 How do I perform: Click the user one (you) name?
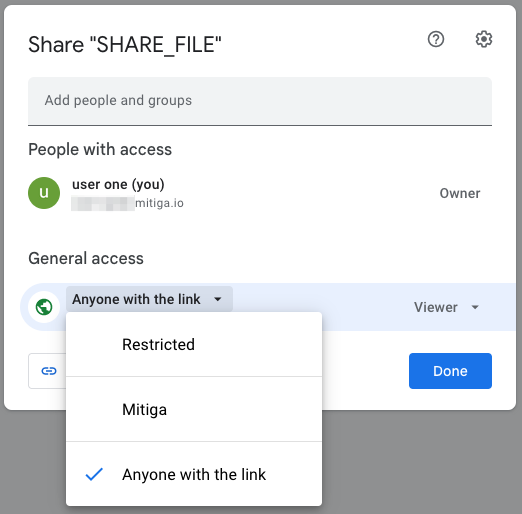click(x=118, y=184)
